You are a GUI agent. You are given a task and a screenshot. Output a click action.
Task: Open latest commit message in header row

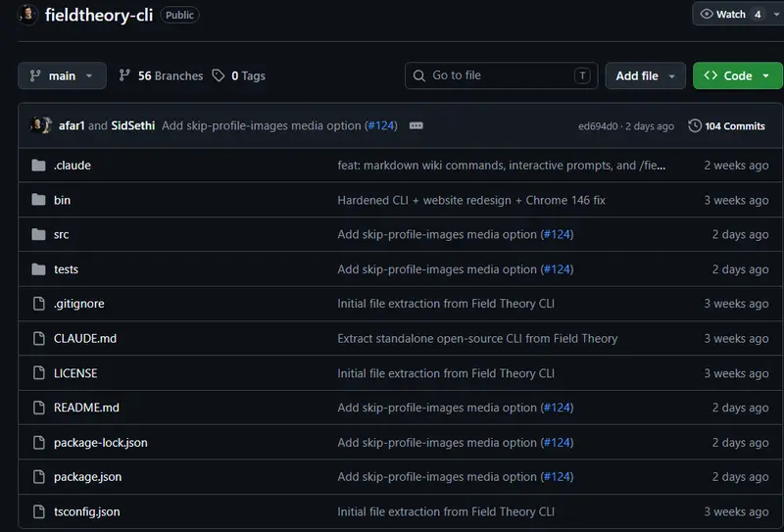tap(261, 125)
